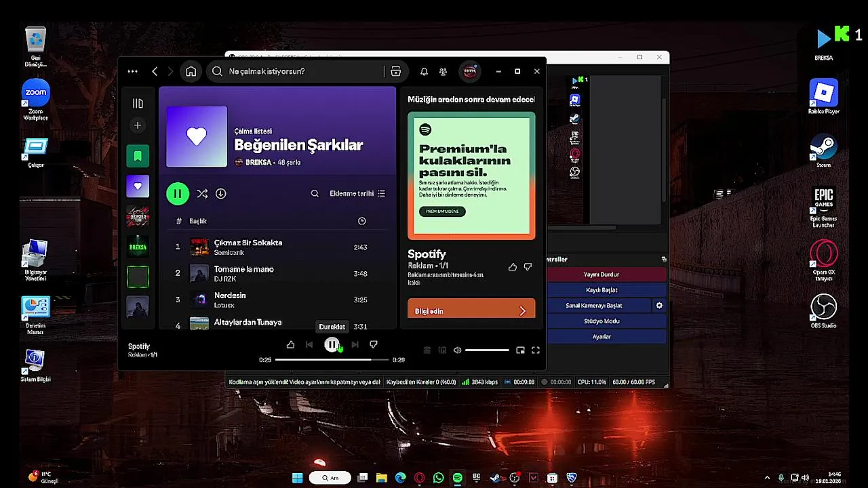Open Zoom Workplace desktop shortcut
Screen dimensions: 868x488
36,100
